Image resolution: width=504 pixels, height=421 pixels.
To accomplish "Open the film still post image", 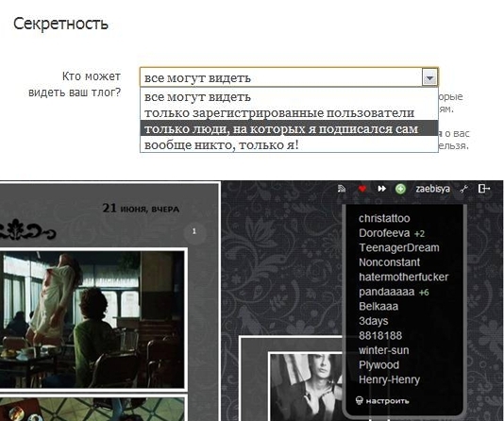I will [92, 319].
